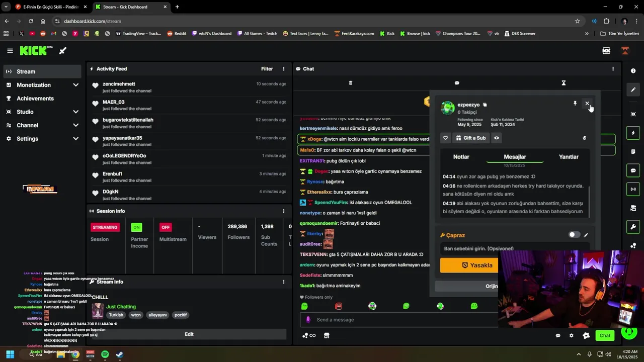Open Stream in left sidebar
Screen dimensions: 644x362
pos(42,71)
